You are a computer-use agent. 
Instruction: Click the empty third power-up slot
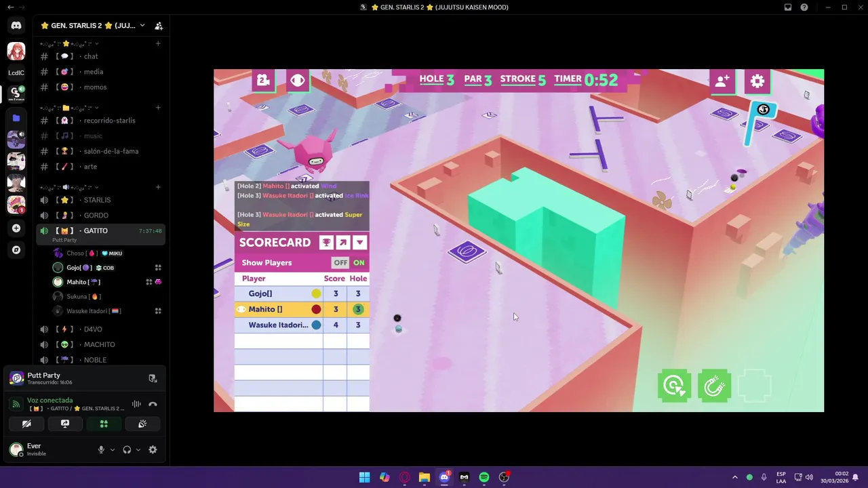pyautogui.click(x=755, y=386)
